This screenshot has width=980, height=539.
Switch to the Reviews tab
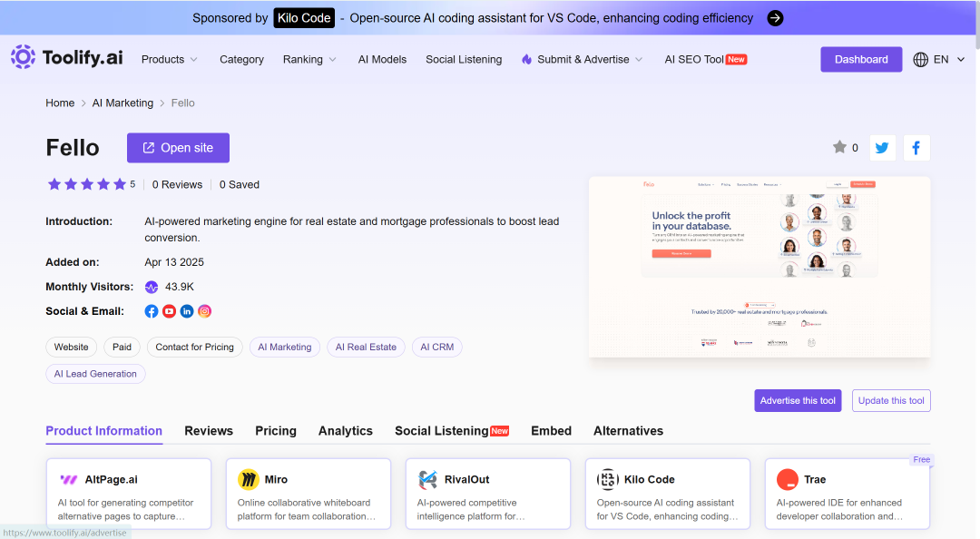pos(209,431)
